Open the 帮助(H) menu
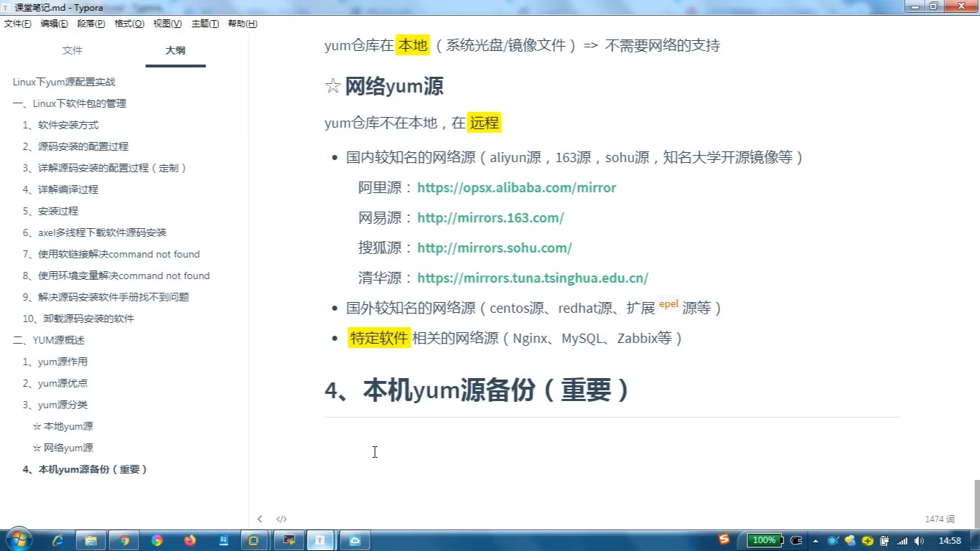980x551 pixels. pos(243,24)
